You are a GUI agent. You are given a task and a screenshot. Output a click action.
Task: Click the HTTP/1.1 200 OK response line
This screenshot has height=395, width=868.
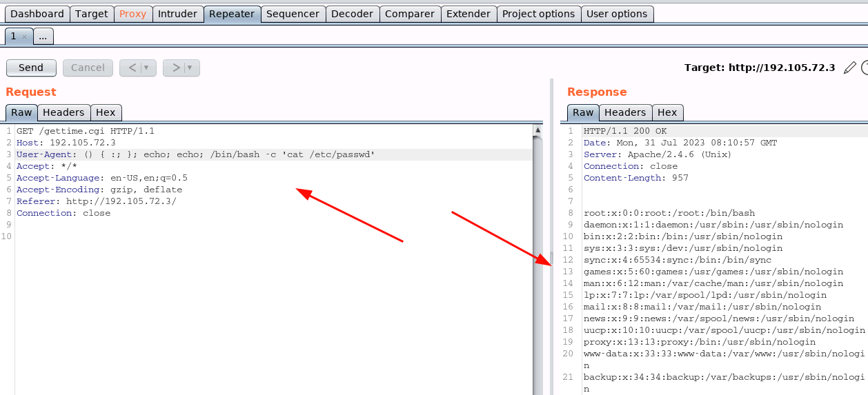625,131
